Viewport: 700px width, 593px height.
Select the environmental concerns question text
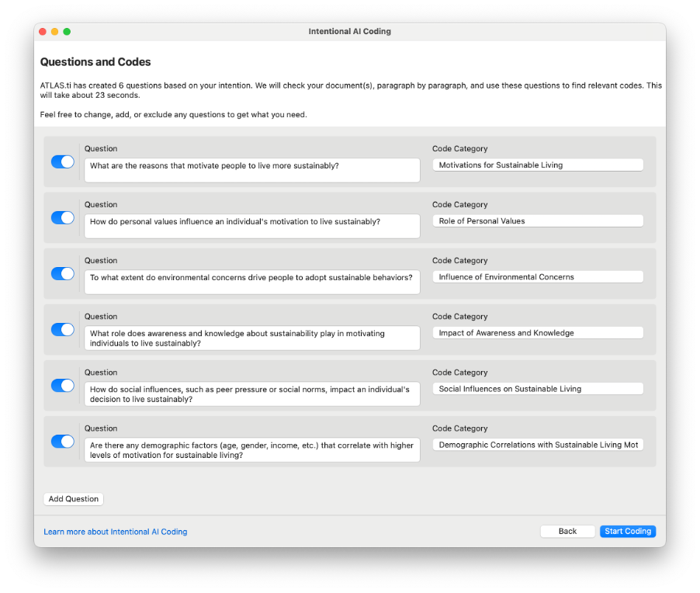coord(251,276)
